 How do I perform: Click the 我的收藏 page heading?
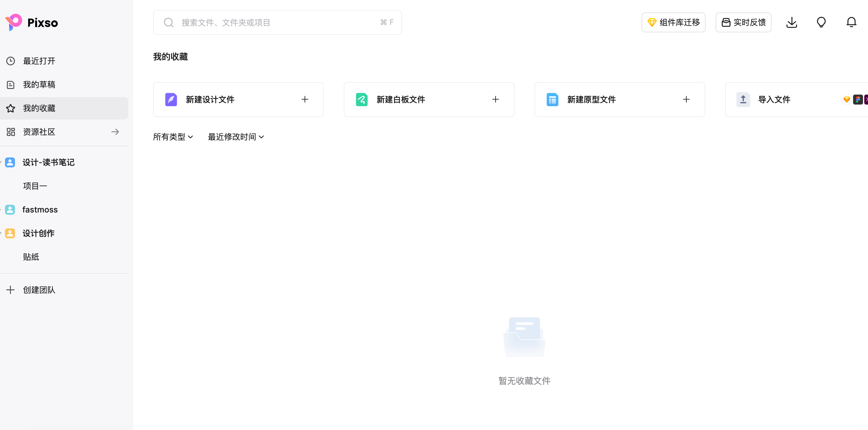[170, 57]
